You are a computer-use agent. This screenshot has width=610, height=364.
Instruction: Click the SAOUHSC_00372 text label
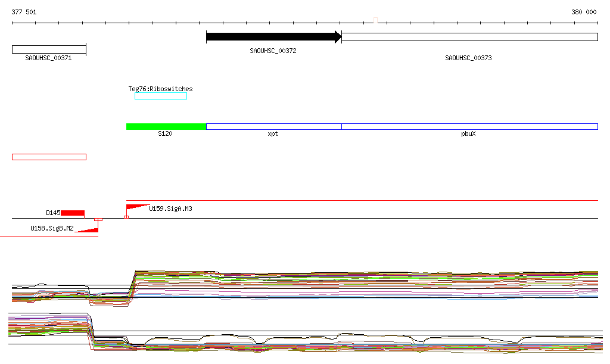click(x=273, y=51)
